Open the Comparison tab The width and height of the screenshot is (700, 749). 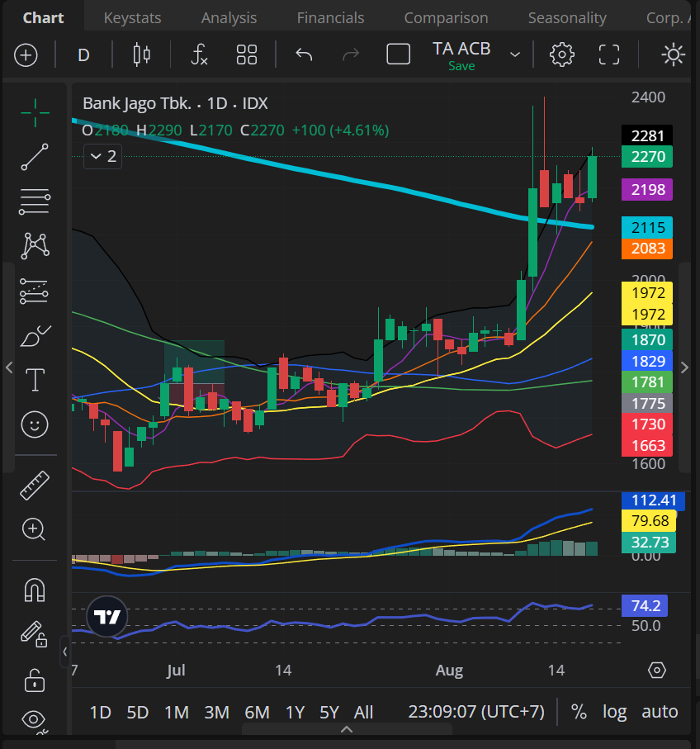446,17
